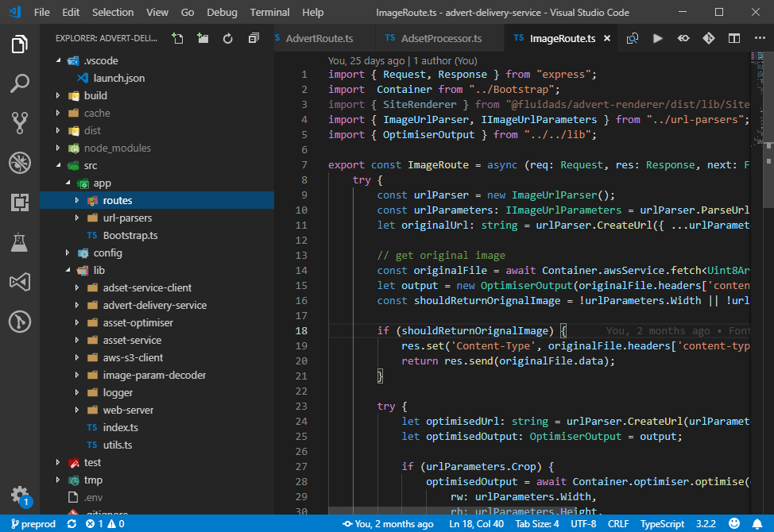Viewport: 774px width, 532px height.
Task: Refresh the Explorer file tree
Action: click(x=228, y=38)
